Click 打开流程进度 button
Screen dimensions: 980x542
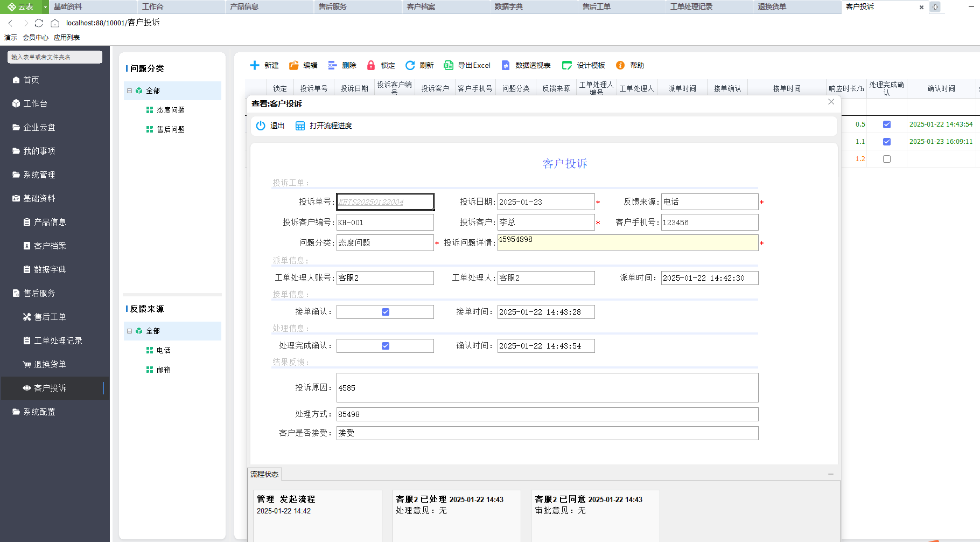pos(324,126)
